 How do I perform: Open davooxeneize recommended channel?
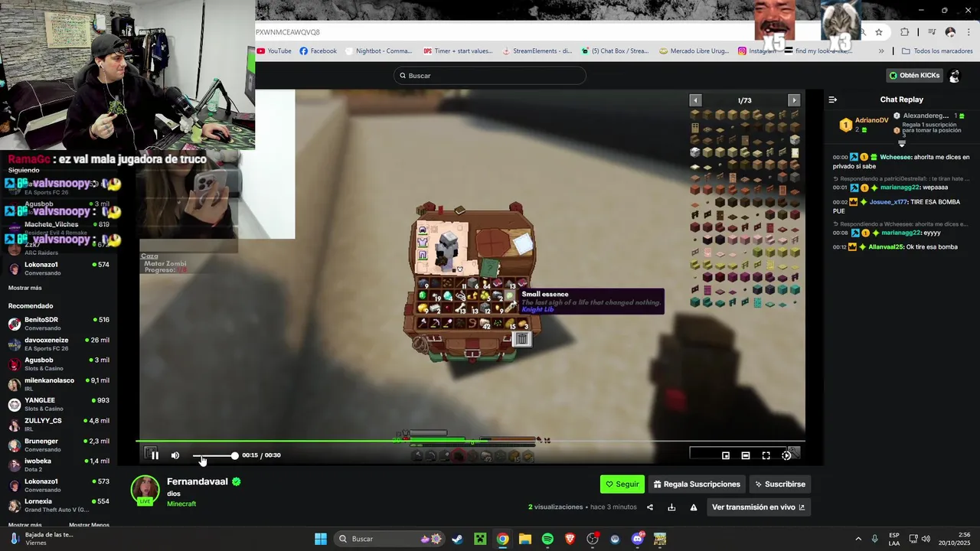coord(59,344)
